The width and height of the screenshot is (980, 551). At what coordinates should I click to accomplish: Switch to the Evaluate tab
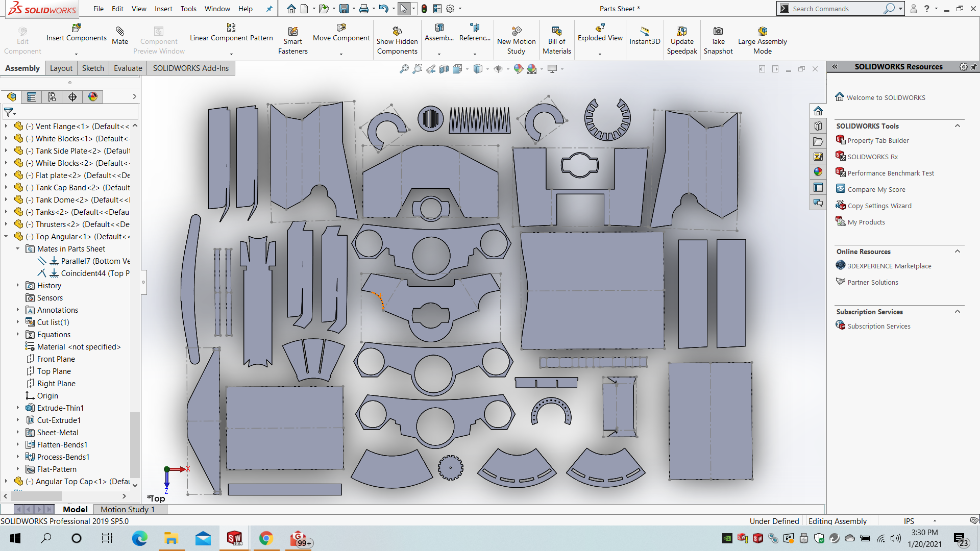pyautogui.click(x=128, y=68)
